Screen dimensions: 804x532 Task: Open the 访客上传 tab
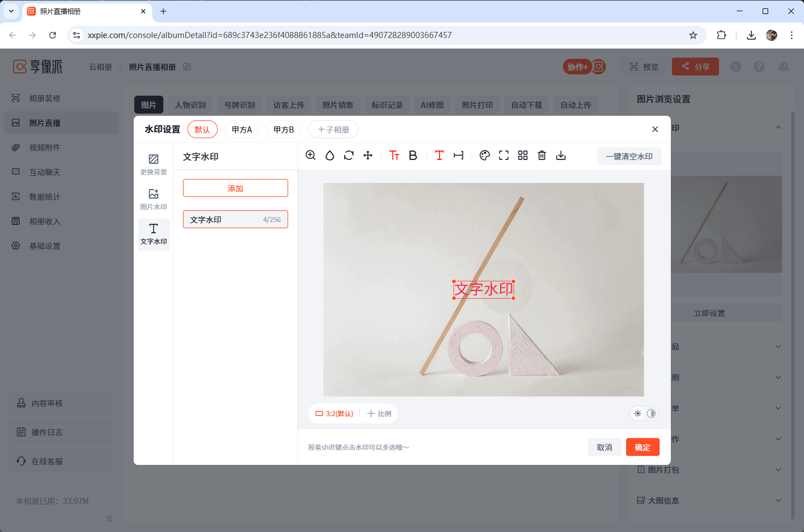[x=289, y=105]
